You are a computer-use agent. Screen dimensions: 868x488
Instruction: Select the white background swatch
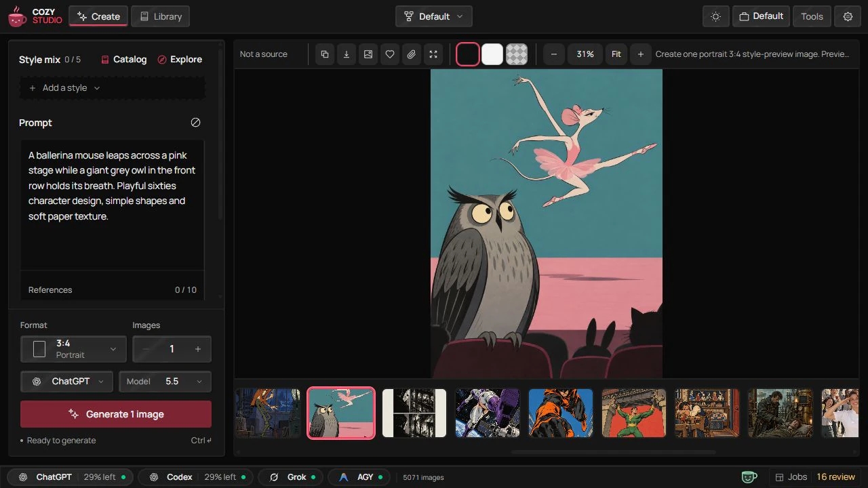(x=492, y=54)
